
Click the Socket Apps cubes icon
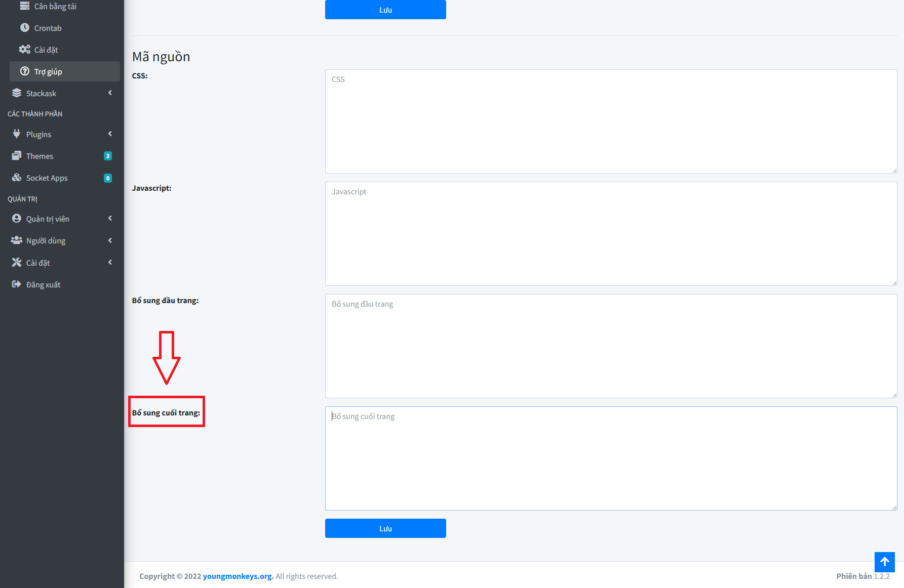(x=17, y=178)
